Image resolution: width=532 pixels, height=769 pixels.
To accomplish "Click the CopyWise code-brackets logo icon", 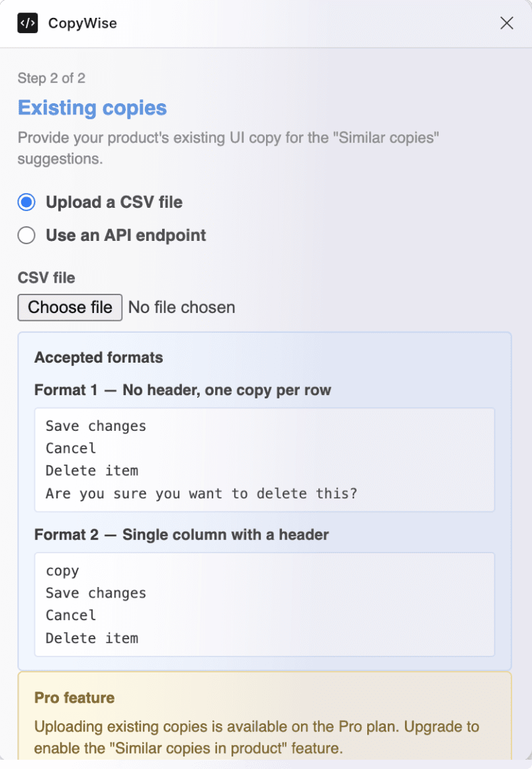I will [27, 23].
